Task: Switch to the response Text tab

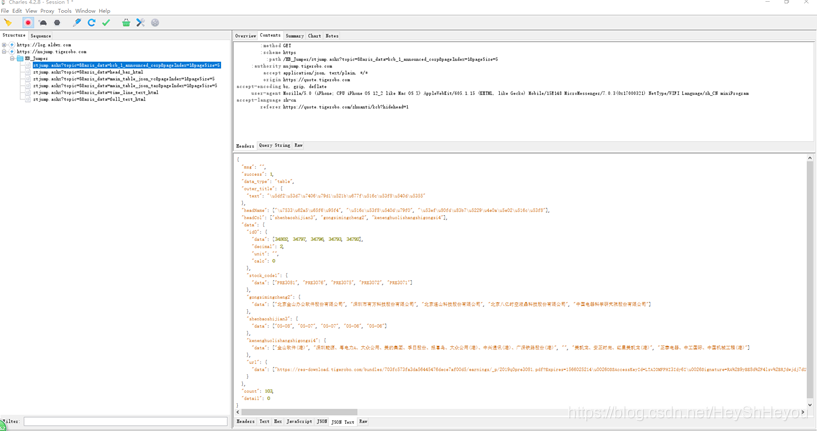Action: click(x=264, y=421)
